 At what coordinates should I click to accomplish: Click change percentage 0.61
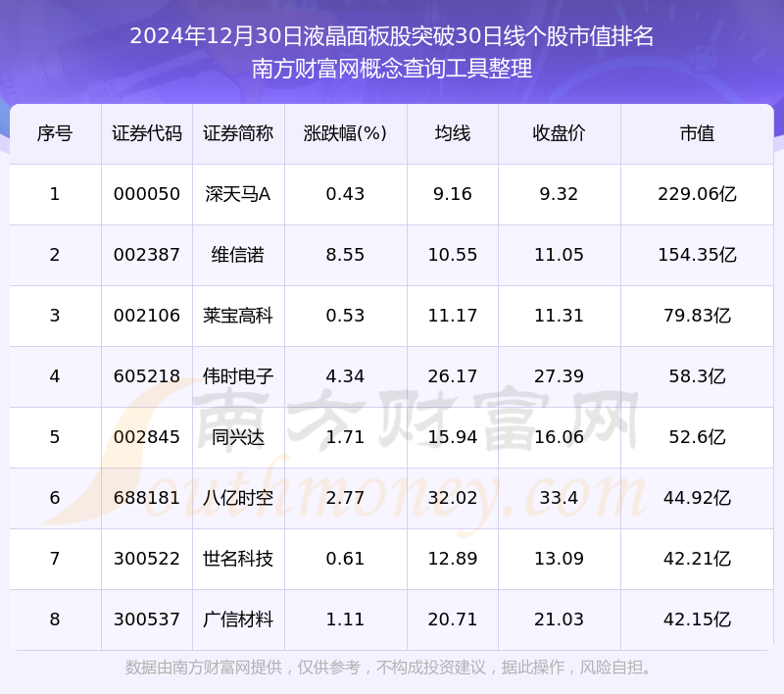click(345, 559)
